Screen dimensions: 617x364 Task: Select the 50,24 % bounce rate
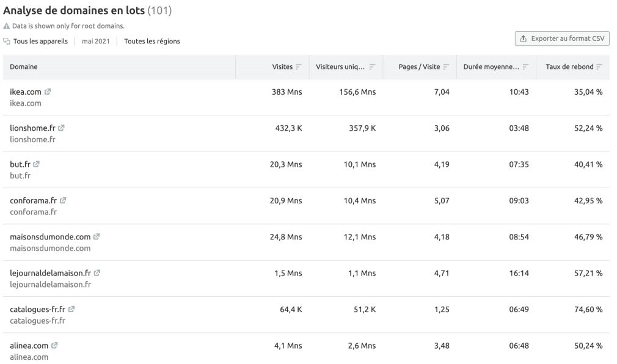tap(588, 346)
